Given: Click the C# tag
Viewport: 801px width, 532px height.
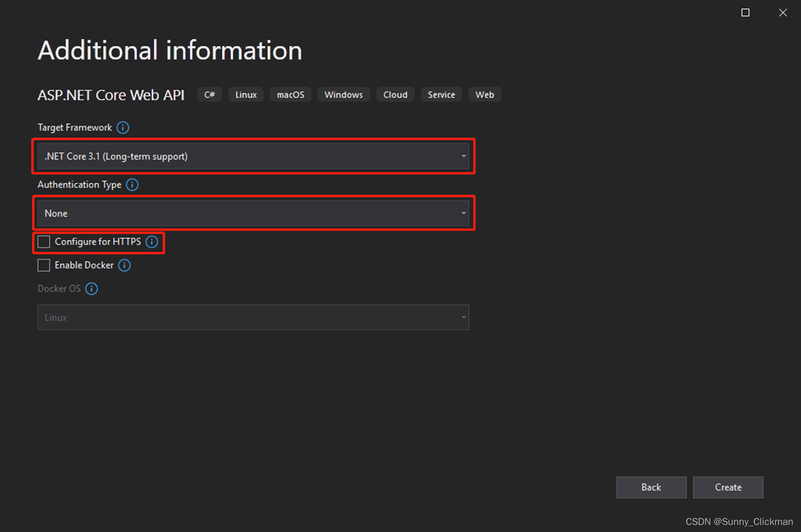Looking at the screenshot, I should pos(210,95).
